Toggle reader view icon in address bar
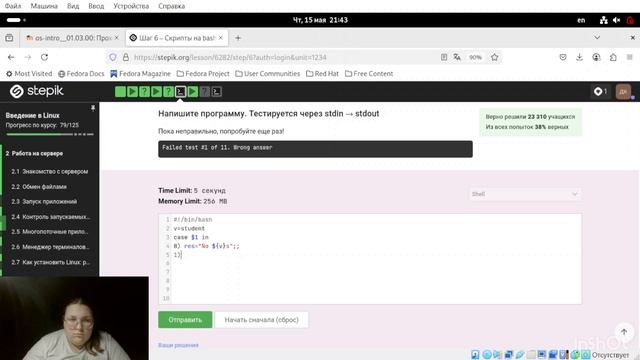 point(444,57)
